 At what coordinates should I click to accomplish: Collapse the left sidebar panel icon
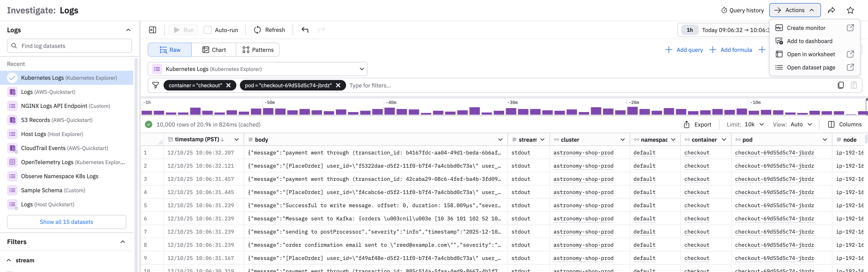click(x=153, y=30)
